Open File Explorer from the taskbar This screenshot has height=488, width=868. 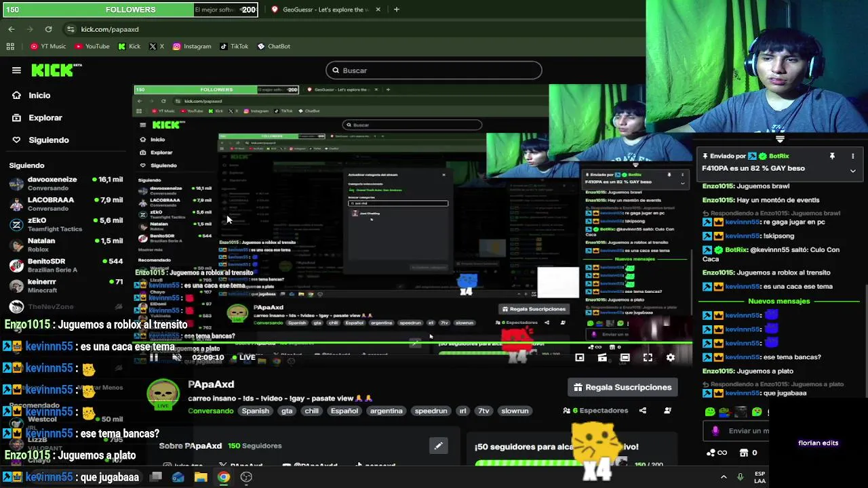[x=201, y=477]
